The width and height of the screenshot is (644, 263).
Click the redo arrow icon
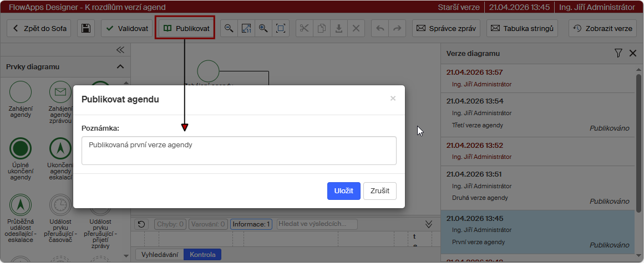397,28
